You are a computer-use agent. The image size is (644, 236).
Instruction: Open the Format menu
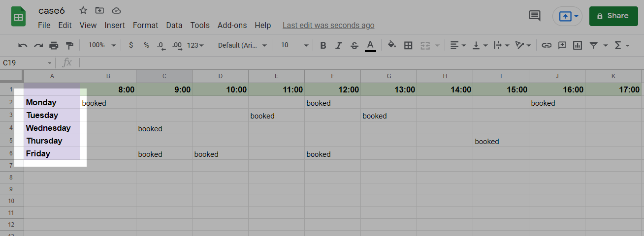(146, 25)
